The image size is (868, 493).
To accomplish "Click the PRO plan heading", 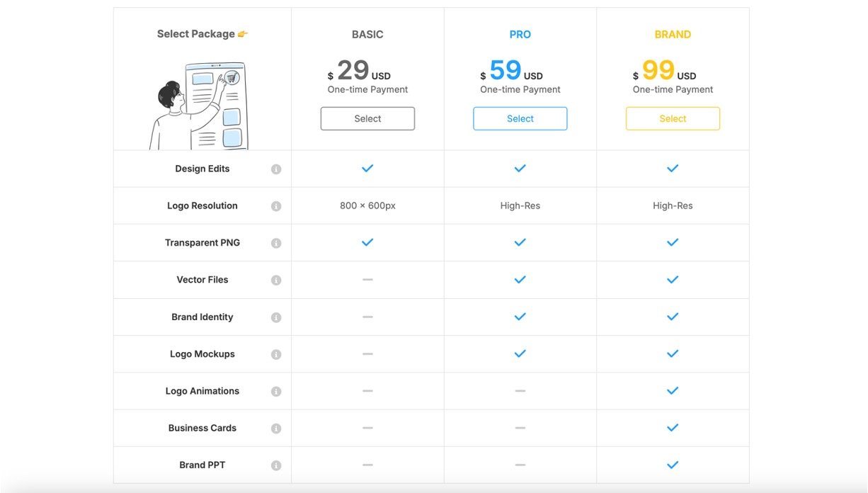I will [x=520, y=34].
